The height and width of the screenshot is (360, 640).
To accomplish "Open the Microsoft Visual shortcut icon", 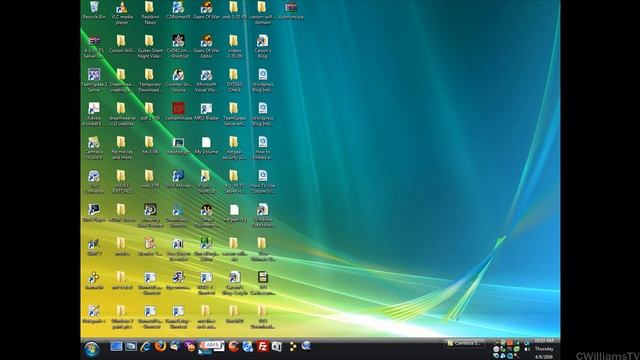I will (x=206, y=80).
